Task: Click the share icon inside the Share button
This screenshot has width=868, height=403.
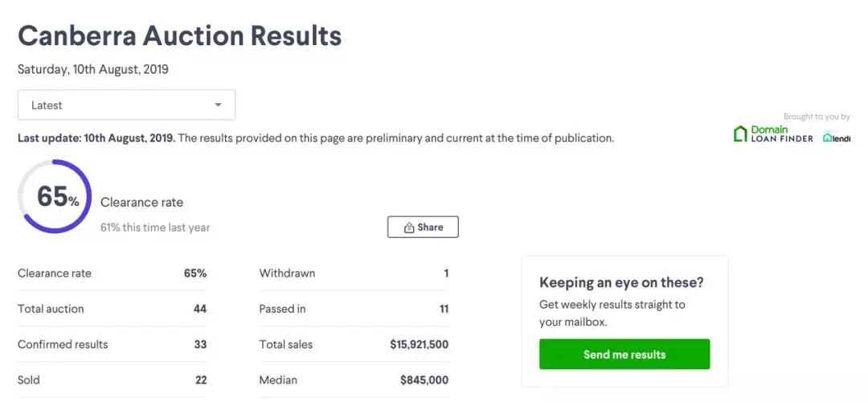Action: pos(409,228)
